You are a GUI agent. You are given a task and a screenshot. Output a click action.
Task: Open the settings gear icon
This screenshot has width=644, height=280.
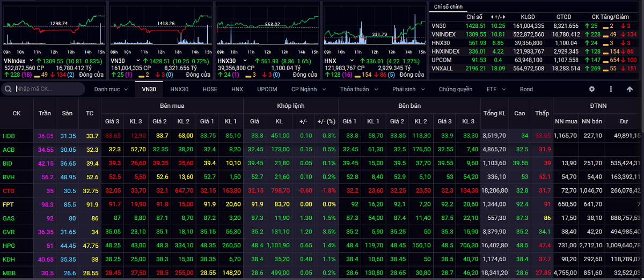click(x=592, y=89)
